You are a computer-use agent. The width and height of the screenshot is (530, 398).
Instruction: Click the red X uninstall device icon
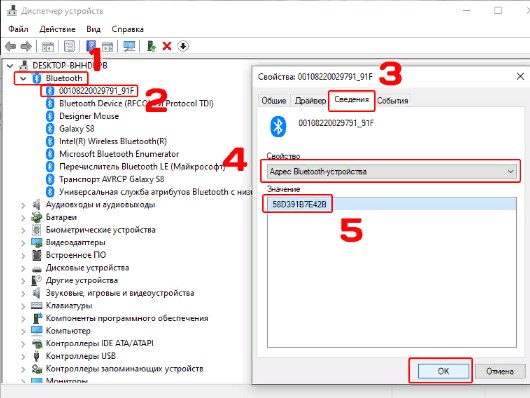(x=167, y=46)
